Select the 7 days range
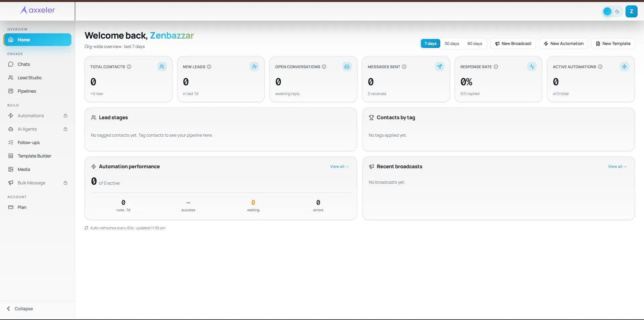The width and height of the screenshot is (644, 320). (x=431, y=44)
